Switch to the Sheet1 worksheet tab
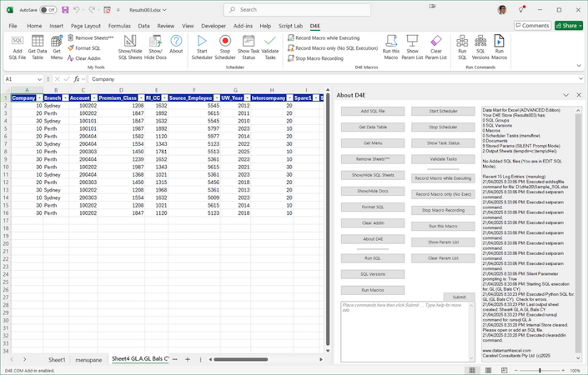 pyautogui.click(x=57, y=360)
